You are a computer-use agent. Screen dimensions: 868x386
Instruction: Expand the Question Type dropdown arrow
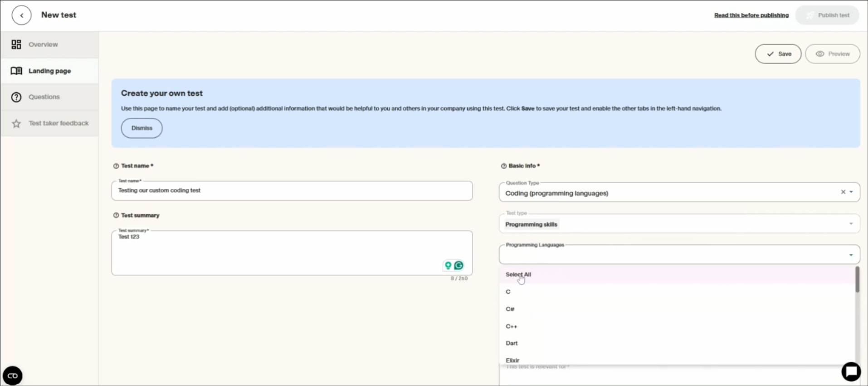(851, 192)
